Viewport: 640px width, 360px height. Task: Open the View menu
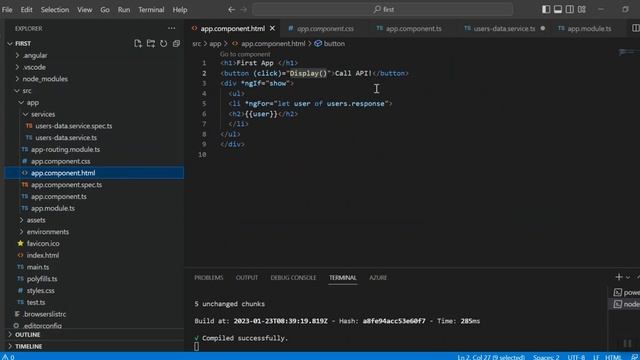coord(84,9)
